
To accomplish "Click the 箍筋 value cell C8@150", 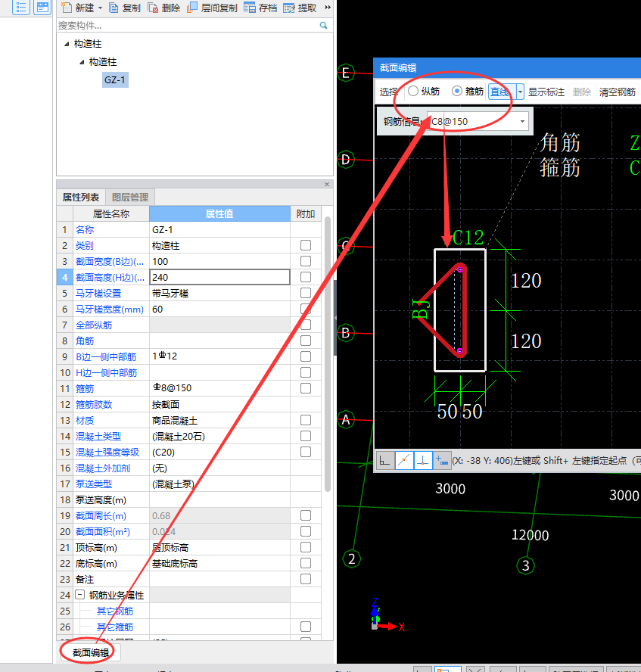I will click(x=219, y=388).
